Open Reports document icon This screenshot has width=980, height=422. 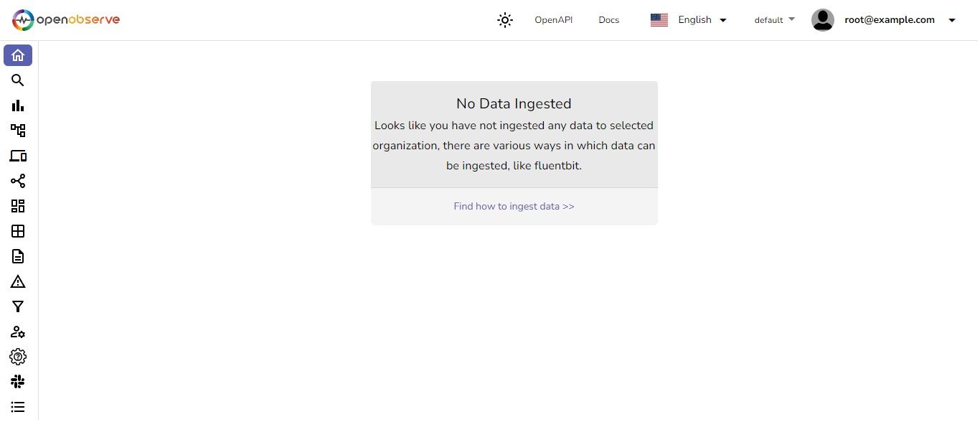coord(18,256)
